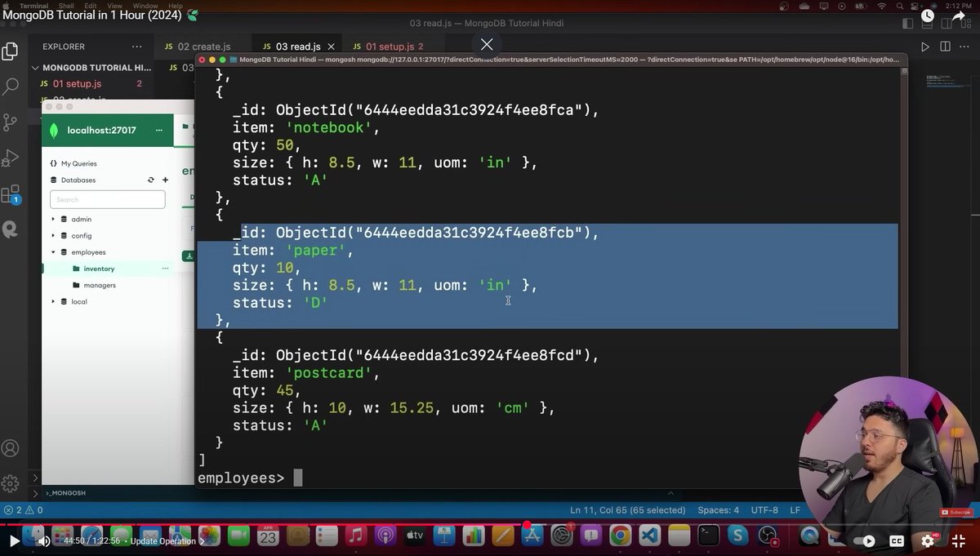This screenshot has width=980, height=556.
Task: Collapse the MONGODB TUTORIAL HI... folder
Action: pyautogui.click(x=91, y=68)
